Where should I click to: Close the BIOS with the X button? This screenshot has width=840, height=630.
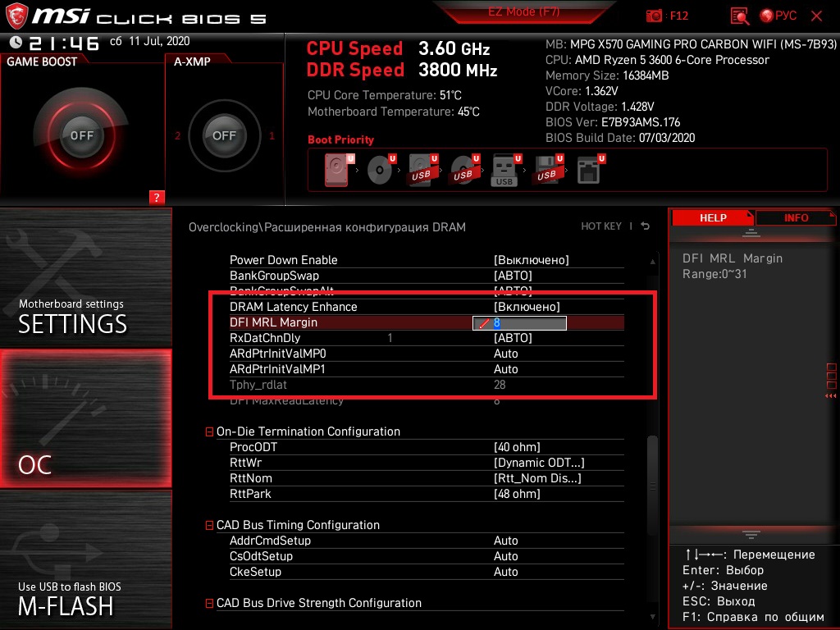pos(816,16)
